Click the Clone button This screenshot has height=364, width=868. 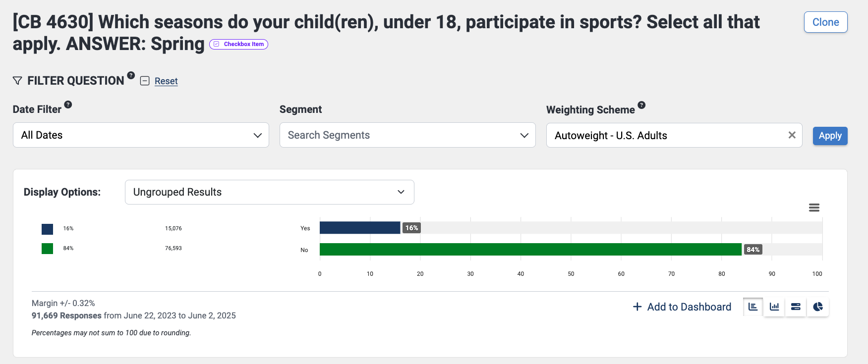pyautogui.click(x=825, y=22)
